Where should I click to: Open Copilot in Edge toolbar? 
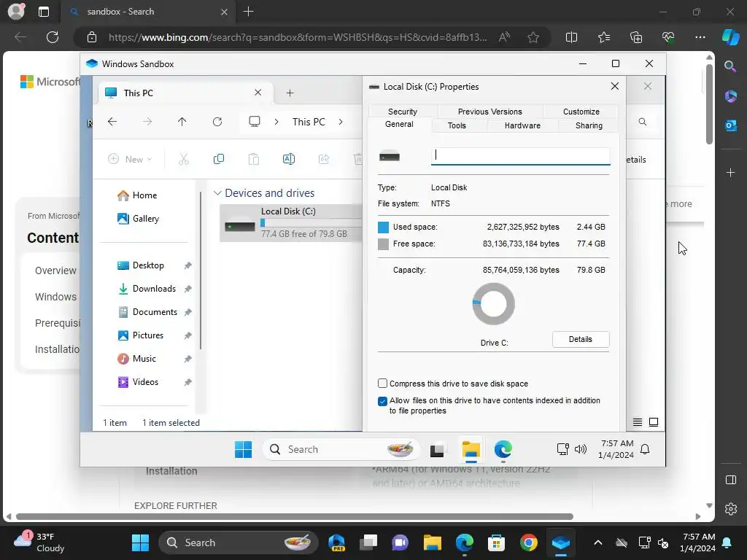point(730,36)
